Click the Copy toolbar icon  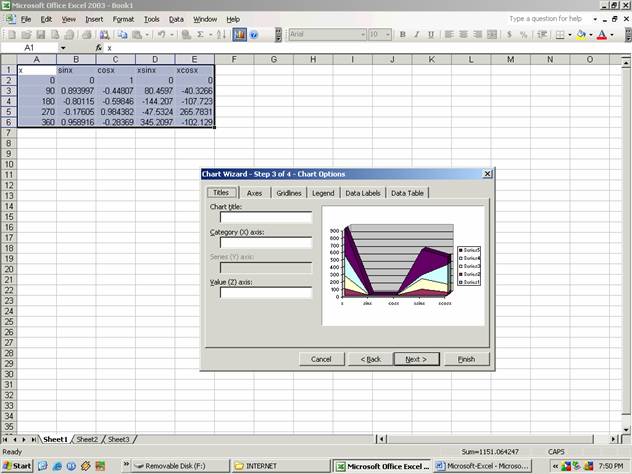[123, 35]
